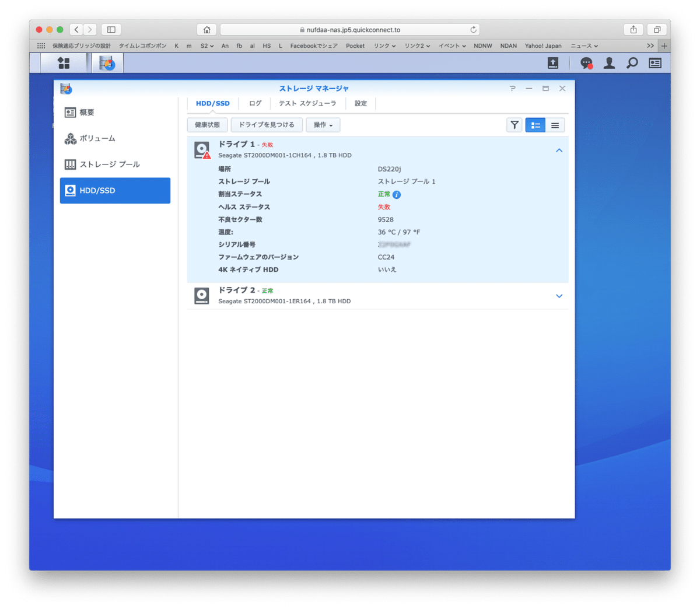Open ストレージ プール in the sidebar
Image resolution: width=700 pixels, height=609 pixels.
(115, 164)
